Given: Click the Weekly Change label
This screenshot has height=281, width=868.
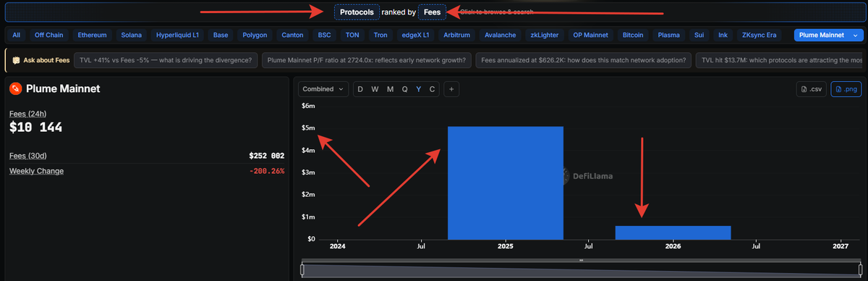Looking at the screenshot, I should click(36, 171).
